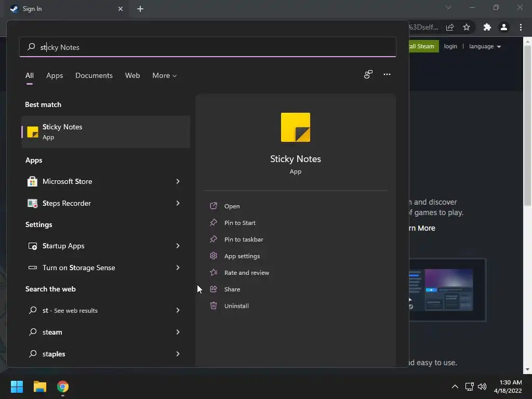Open the Chrome extensions puzzle icon

click(487, 27)
